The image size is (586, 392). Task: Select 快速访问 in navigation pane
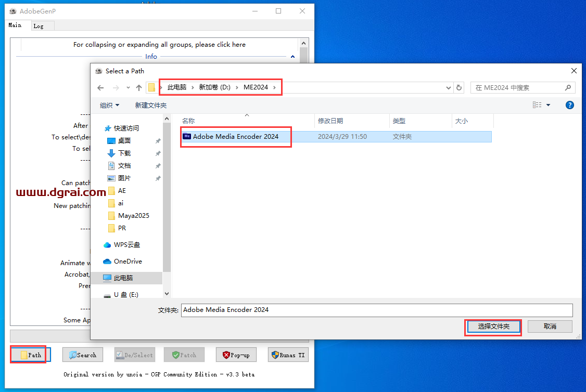126,128
